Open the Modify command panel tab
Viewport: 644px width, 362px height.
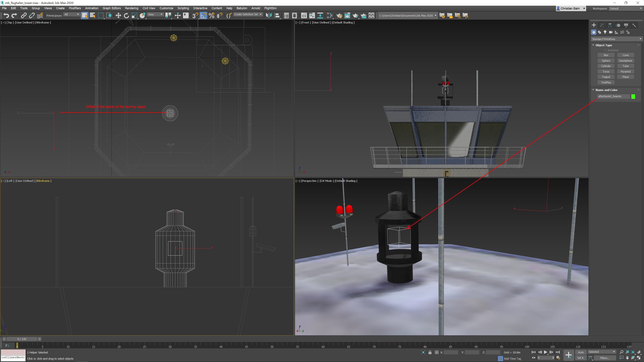click(602, 25)
